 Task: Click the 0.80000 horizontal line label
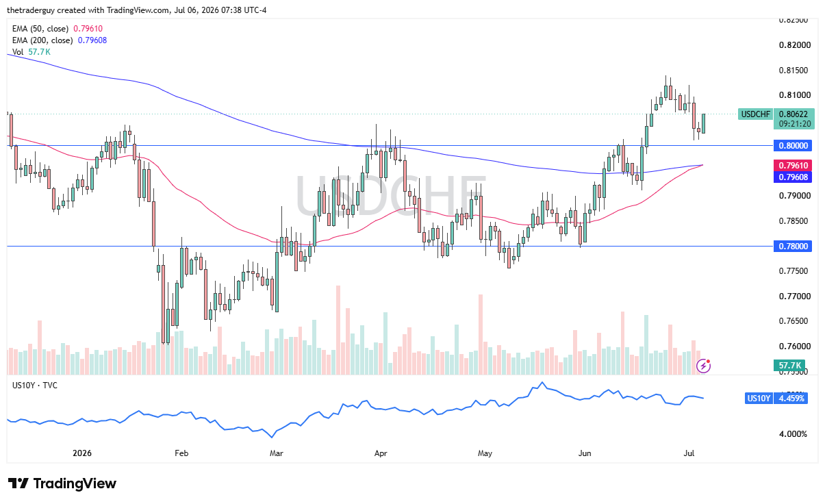point(794,146)
